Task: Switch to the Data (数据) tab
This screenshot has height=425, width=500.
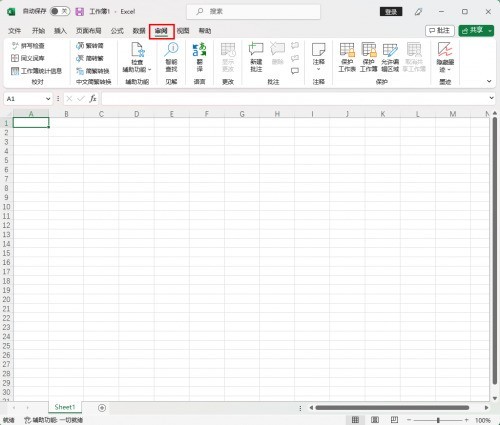Action: [x=139, y=31]
